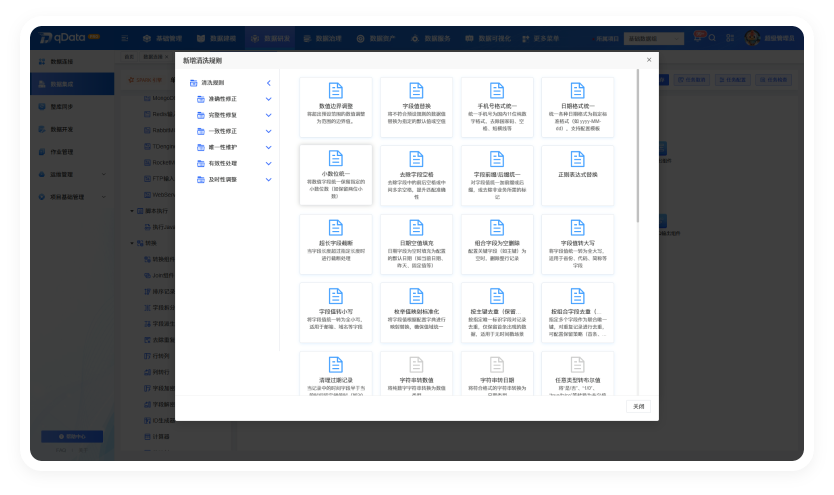This screenshot has height=495, width=834.
Task: Collapse the 清洗规则 tree root chevron
Action: pyautogui.click(x=269, y=83)
